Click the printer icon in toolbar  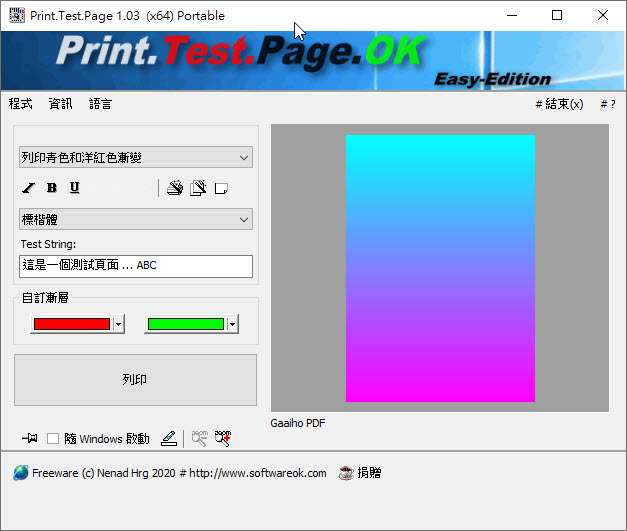pos(175,188)
